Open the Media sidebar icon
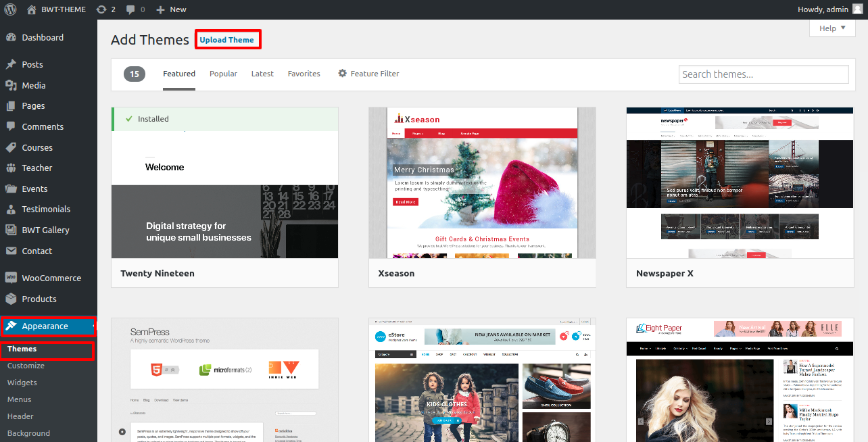The height and width of the screenshot is (442, 868). [x=11, y=86]
